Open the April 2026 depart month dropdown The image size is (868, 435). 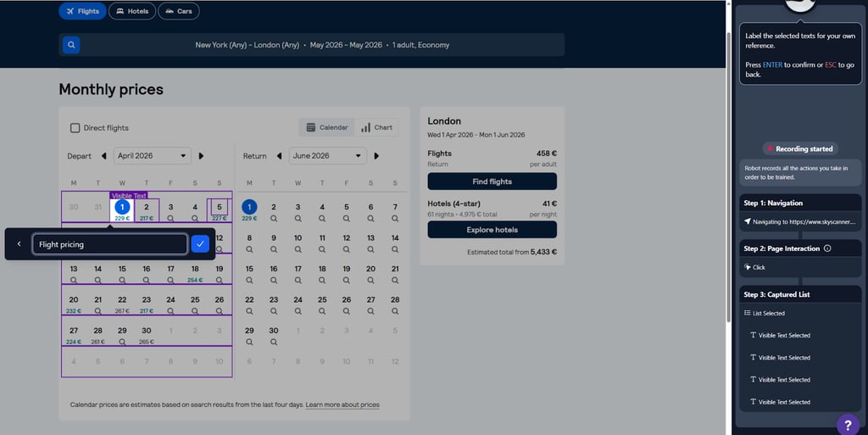[x=153, y=156]
